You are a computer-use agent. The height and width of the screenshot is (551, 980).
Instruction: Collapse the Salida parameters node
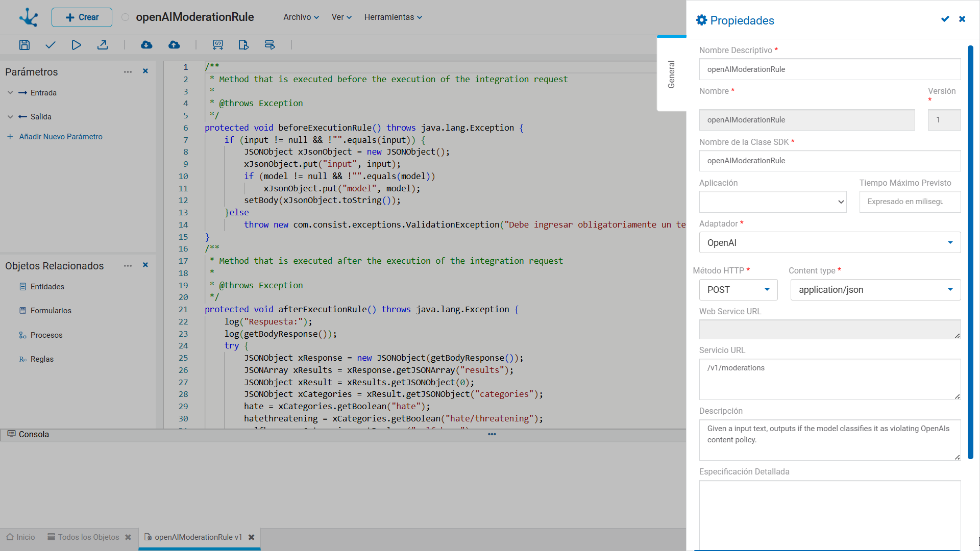click(x=10, y=117)
